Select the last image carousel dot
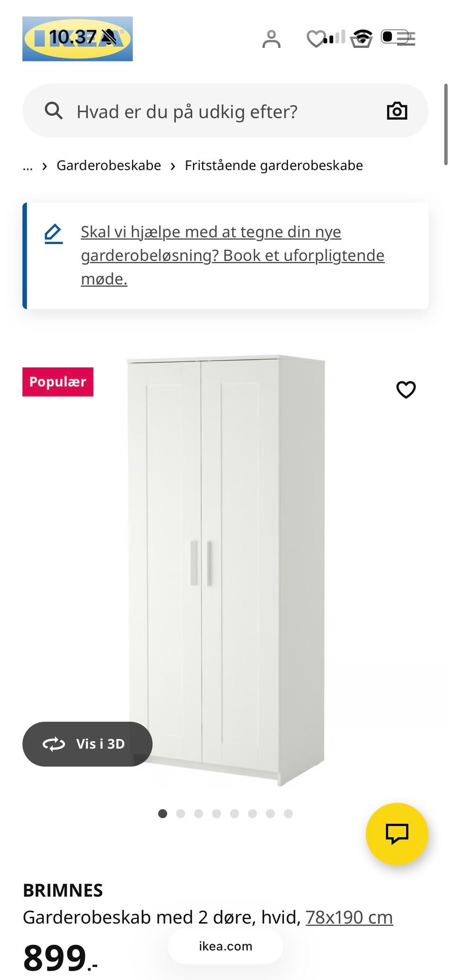Image resolution: width=451 pixels, height=980 pixels. pos(288,813)
